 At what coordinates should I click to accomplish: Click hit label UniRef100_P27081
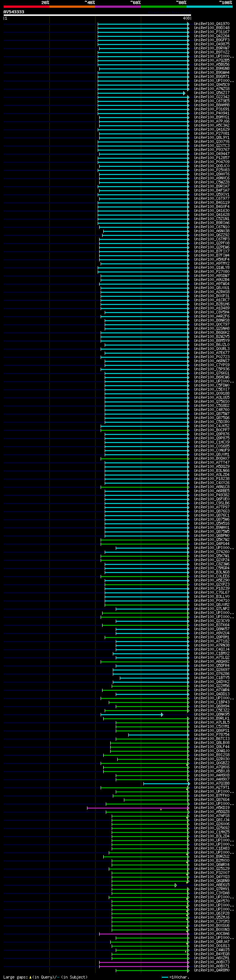point(212,134)
